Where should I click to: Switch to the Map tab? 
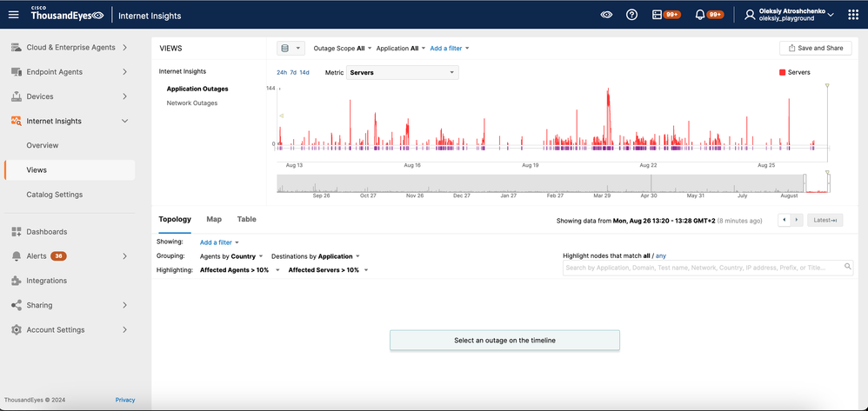tap(214, 220)
